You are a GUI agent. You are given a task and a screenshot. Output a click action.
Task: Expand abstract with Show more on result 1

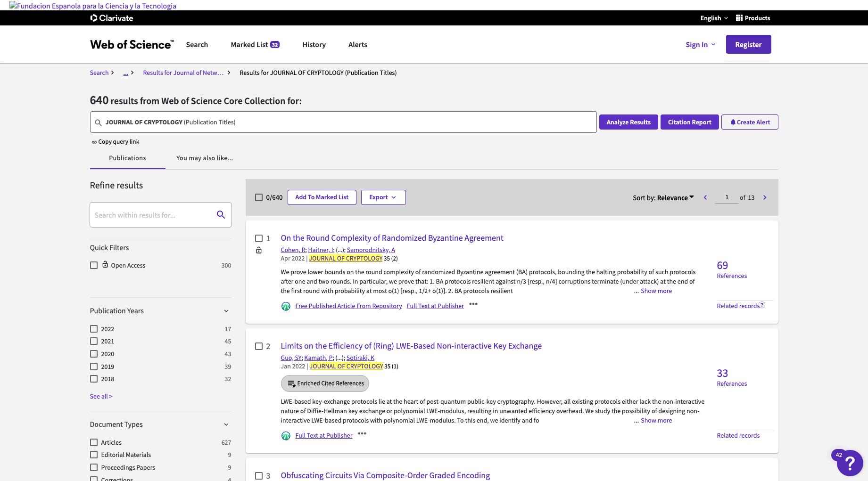(656, 291)
